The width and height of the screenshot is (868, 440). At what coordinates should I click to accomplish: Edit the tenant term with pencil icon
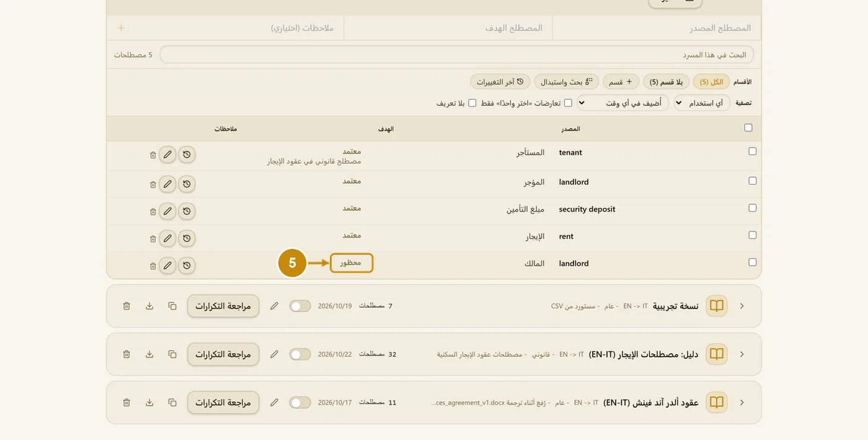167,155
